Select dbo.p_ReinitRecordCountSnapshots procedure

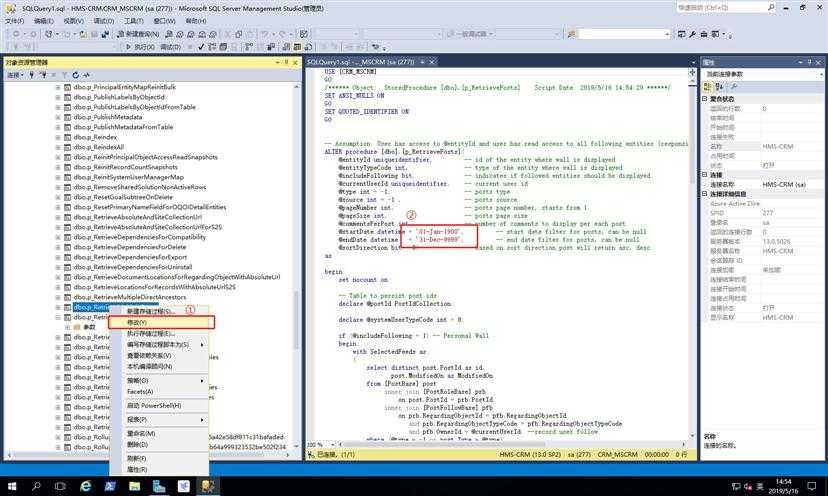[x=126, y=167]
